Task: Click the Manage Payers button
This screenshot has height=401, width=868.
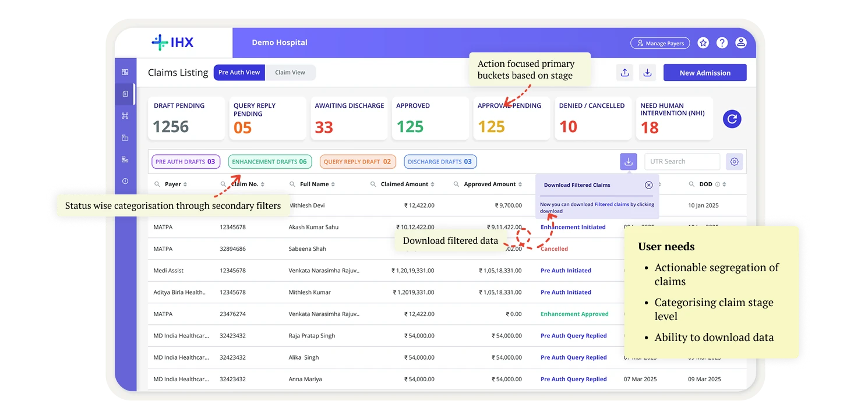Action: coord(660,43)
